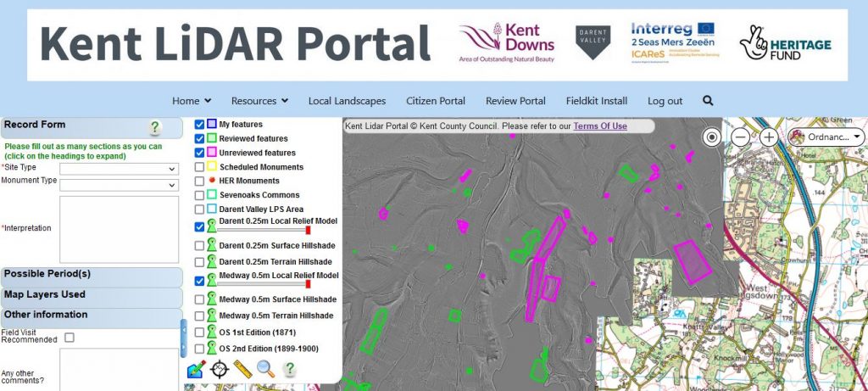This screenshot has width=868, height=391.
Task: Open the Site Type dropdown
Action: [x=119, y=169]
